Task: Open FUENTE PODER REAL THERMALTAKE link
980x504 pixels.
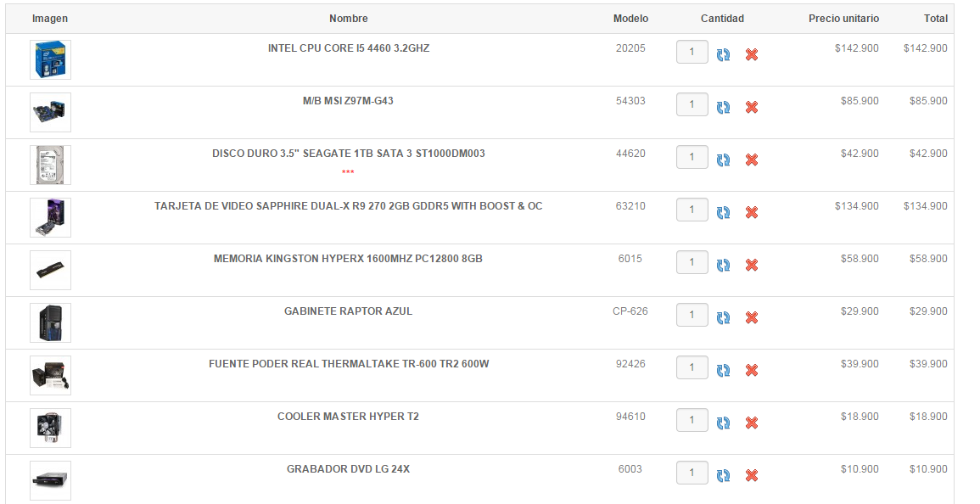Action: [349, 363]
